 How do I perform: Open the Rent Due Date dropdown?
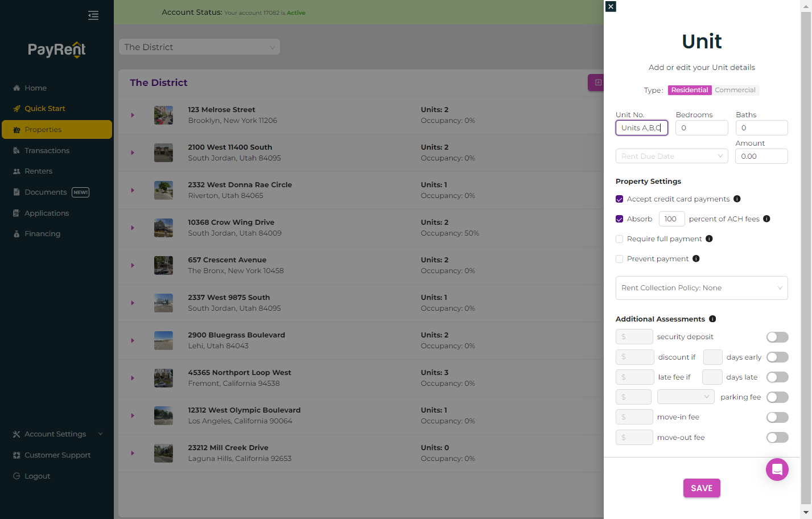[x=671, y=156]
